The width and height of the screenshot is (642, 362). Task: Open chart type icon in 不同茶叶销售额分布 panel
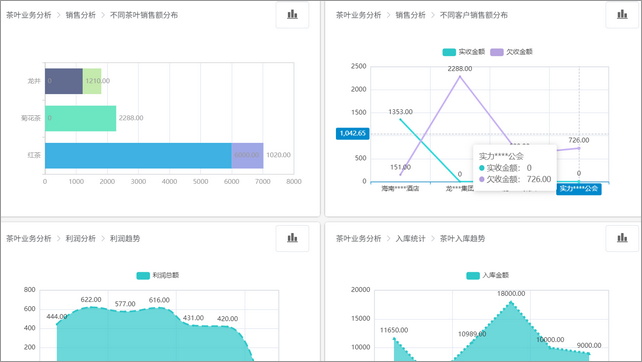tap(292, 15)
